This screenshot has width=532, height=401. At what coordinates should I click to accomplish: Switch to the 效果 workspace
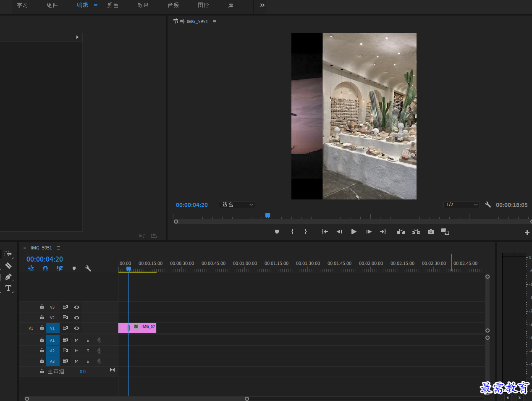143,5
